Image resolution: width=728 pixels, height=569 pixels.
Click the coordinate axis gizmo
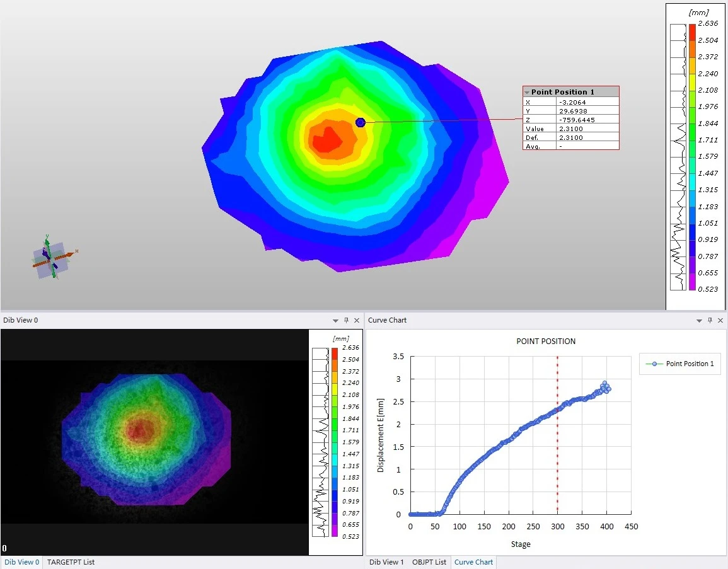pos(52,257)
